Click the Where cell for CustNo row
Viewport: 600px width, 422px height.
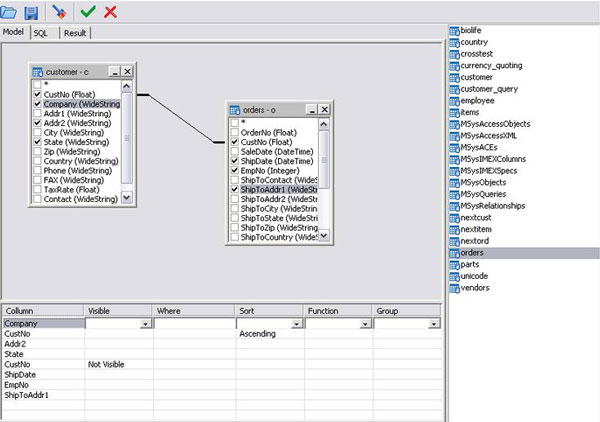pos(194,334)
